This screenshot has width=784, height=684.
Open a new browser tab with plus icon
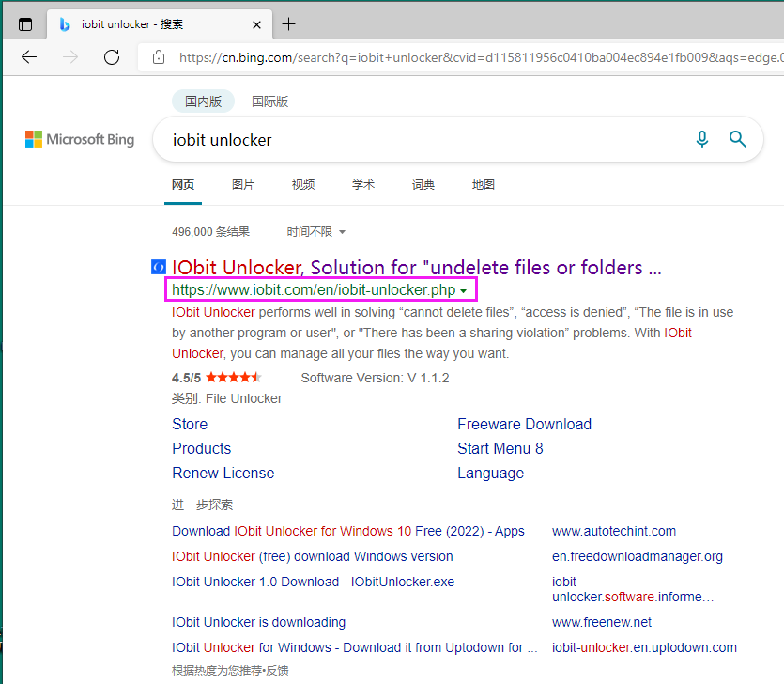[x=289, y=23]
